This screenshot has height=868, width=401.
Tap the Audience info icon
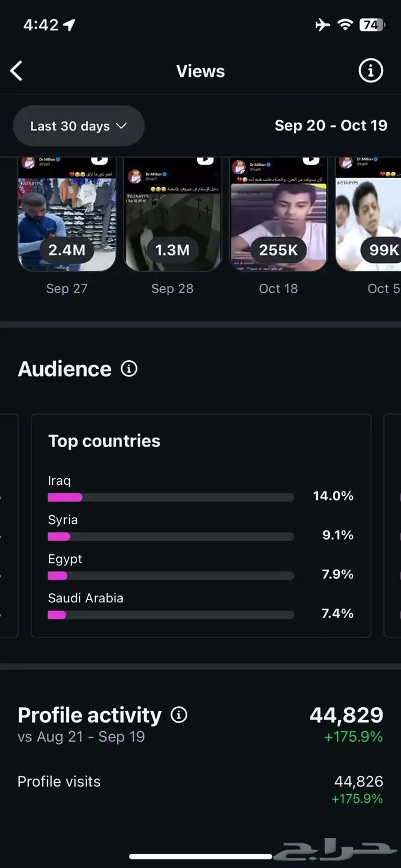pyautogui.click(x=129, y=369)
